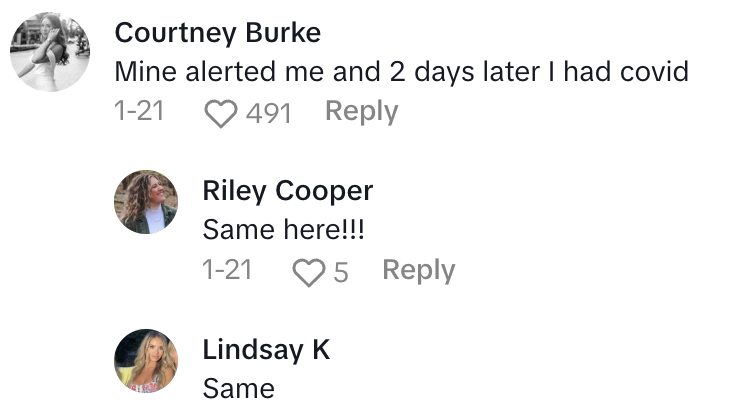Image resolution: width=738 pixels, height=412 pixels.
Task: Tap the heart on Riley Cooper's reply
Action: 307,271
